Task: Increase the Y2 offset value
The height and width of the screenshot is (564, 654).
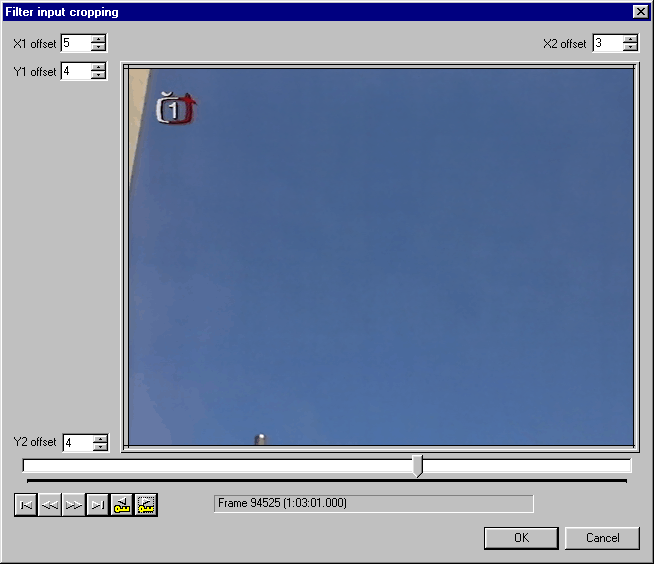Action: [100, 439]
